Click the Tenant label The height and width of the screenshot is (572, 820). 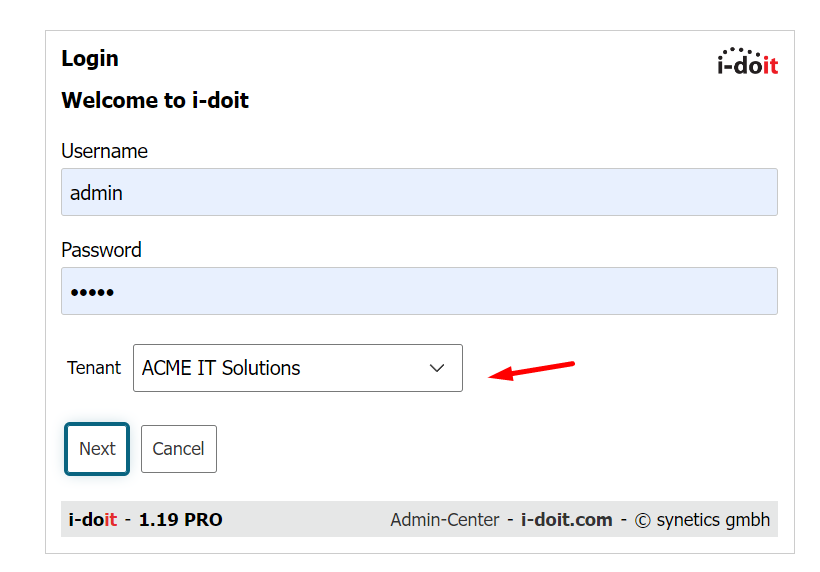(94, 368)
